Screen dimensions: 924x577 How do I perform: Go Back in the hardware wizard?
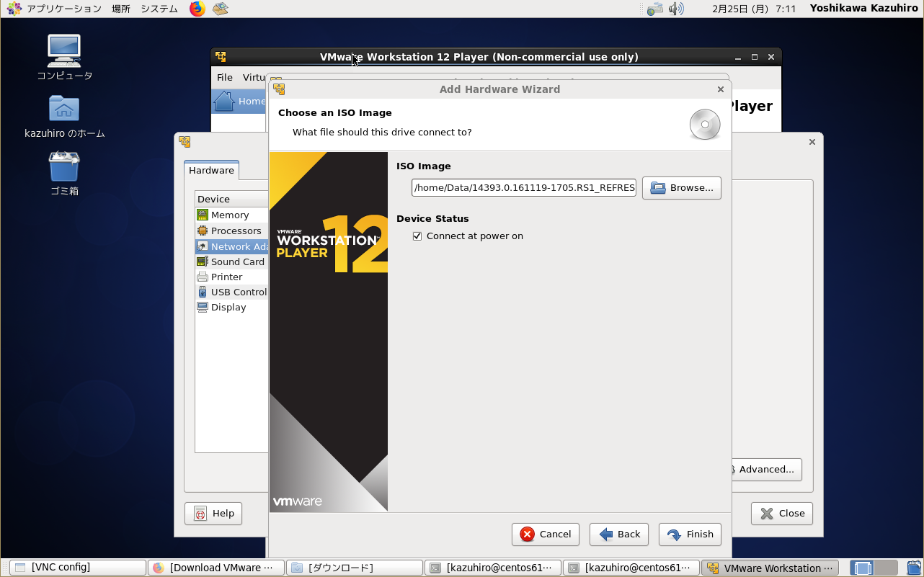coord(619,534)
